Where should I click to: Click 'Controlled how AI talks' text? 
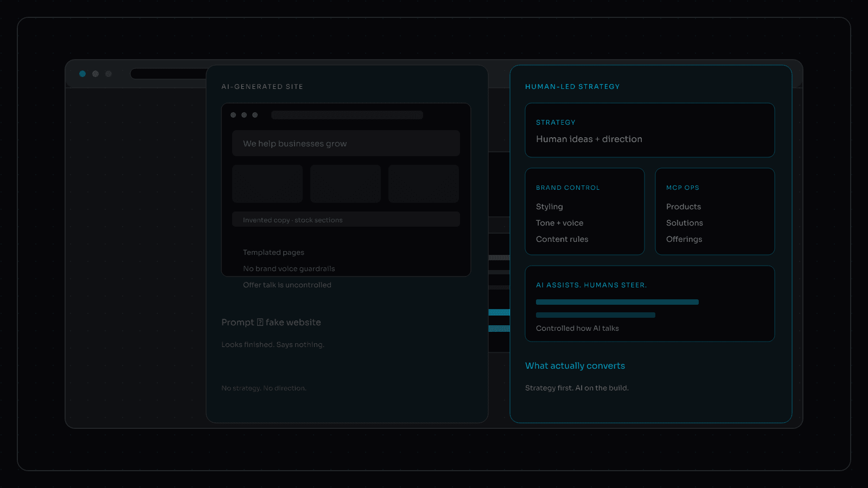point(577,329)
